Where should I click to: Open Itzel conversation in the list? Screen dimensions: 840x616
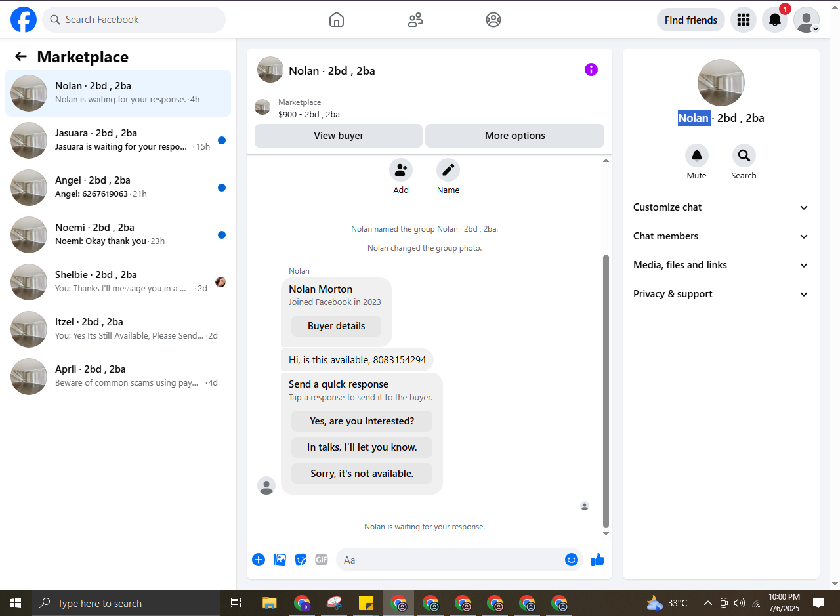(x=118, y=329)
